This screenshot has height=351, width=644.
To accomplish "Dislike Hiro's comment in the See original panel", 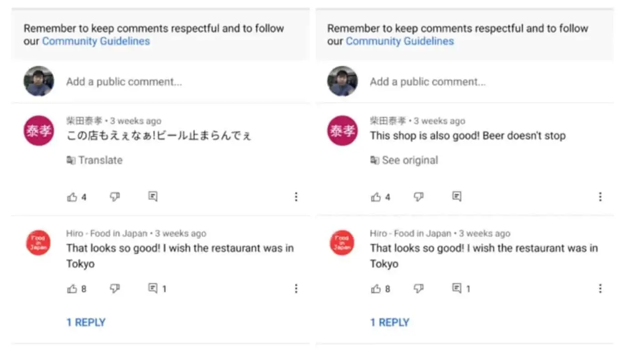I will pyautogui.click(x=419, y=288).
